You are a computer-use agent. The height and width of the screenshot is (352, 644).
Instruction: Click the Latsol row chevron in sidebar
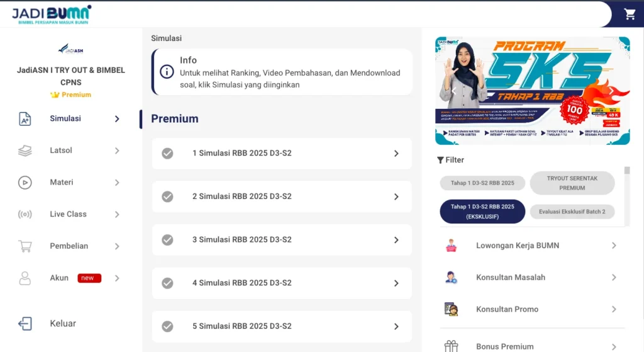[117, 151]
